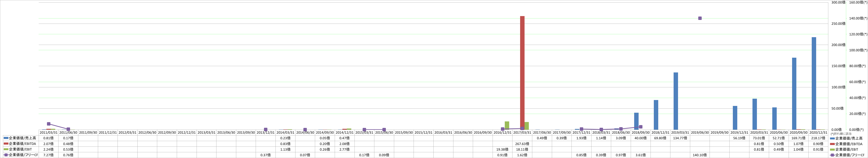This screenshot has width=868, height=158.
Task: Click the purple marker at 2011/03/31
Action: click(48, 124)
